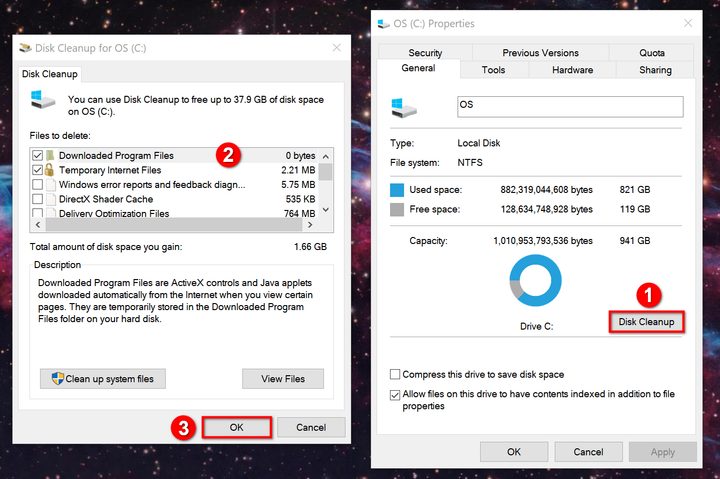This screenshot has width=720, height=479.
Task: Click the horizontal scroll left arrow in files list
Action: 38,225
